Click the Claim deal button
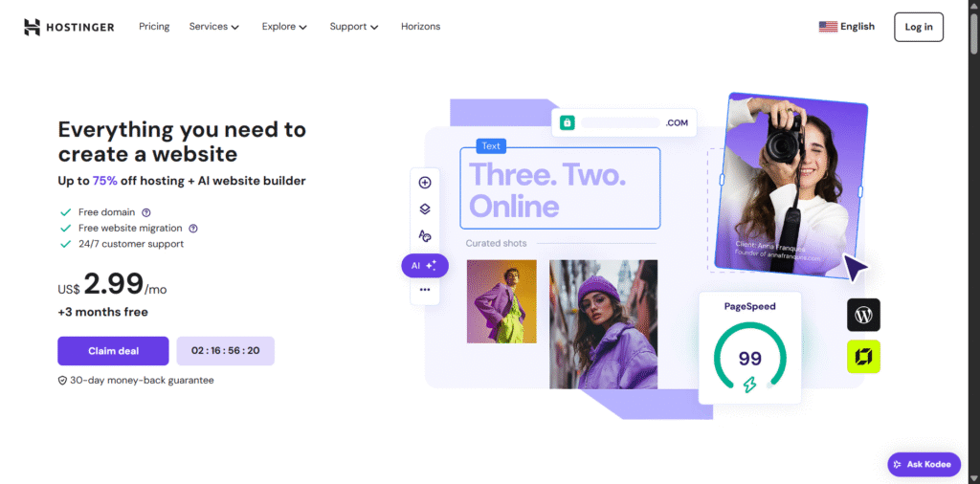 (x=113, y=351)
